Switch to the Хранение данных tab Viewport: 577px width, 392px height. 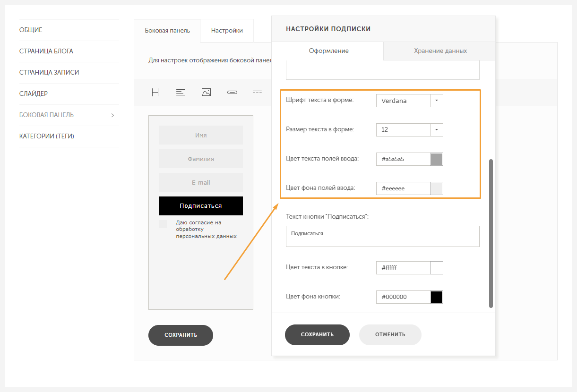(440, 51)
